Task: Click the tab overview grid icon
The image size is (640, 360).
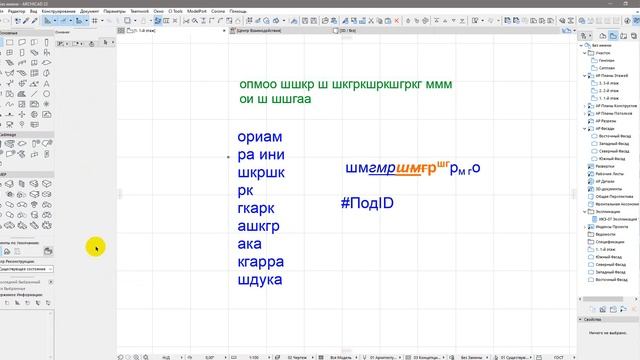Action: (x=121, y=31)
